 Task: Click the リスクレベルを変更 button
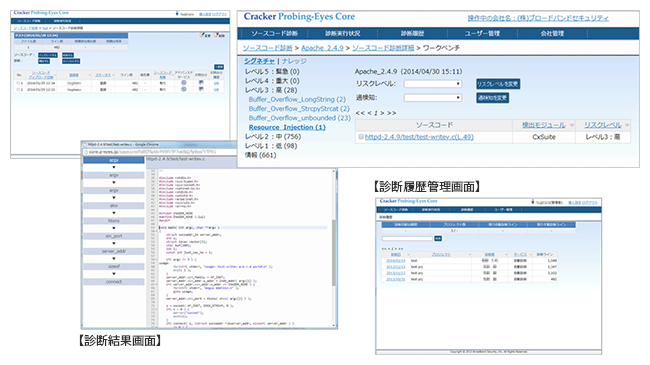pyautogui.click(x=497, y=84)
